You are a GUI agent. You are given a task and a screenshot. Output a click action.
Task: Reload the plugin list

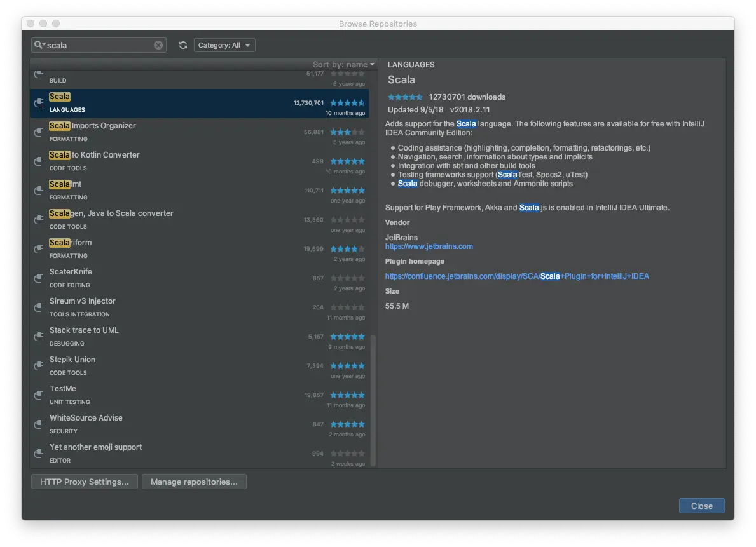pos(182,45)
